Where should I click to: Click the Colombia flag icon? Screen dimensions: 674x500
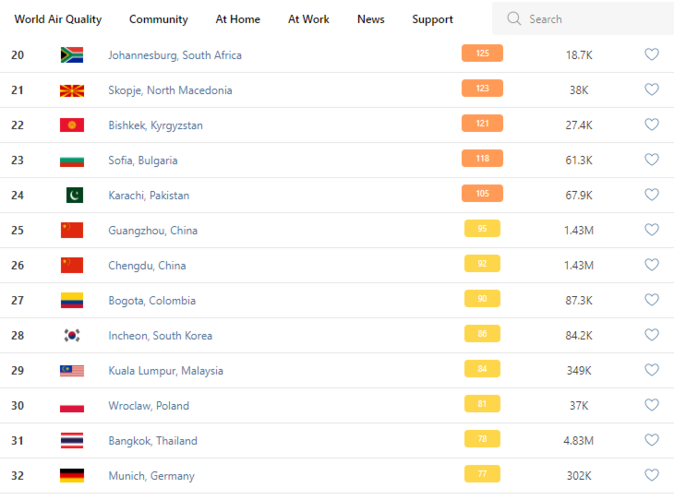(x=72, y=300)
